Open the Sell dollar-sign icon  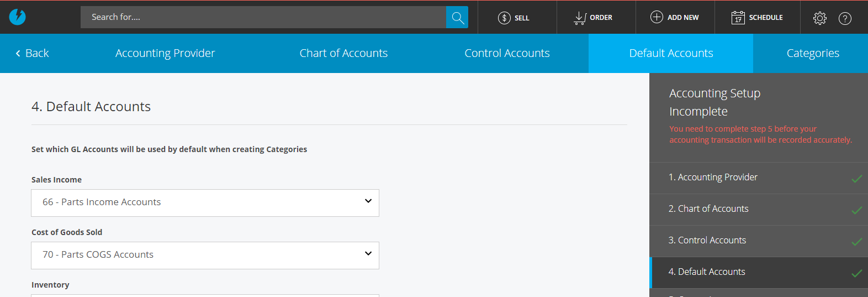click(x=504, y=18)
